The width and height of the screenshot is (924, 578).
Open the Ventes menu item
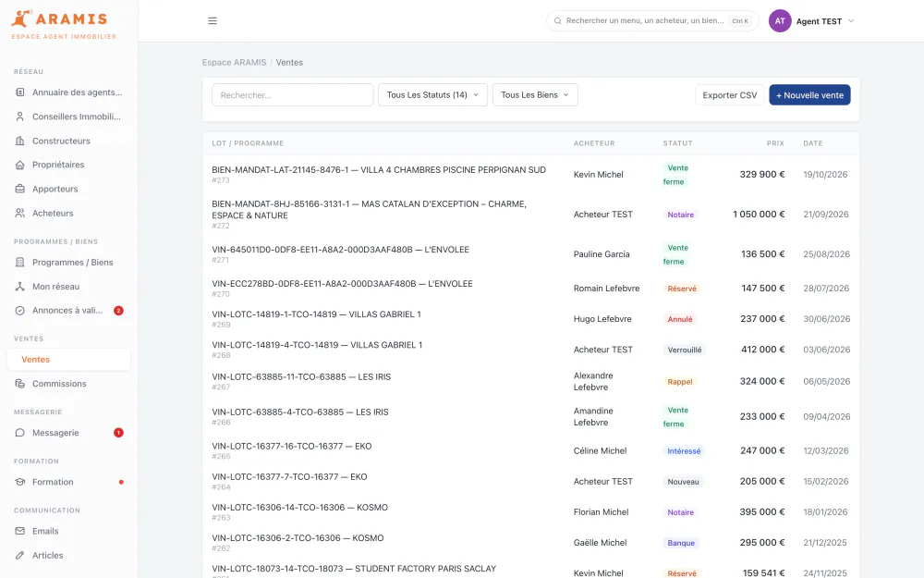pyautogui.click(x=69, y=359)
